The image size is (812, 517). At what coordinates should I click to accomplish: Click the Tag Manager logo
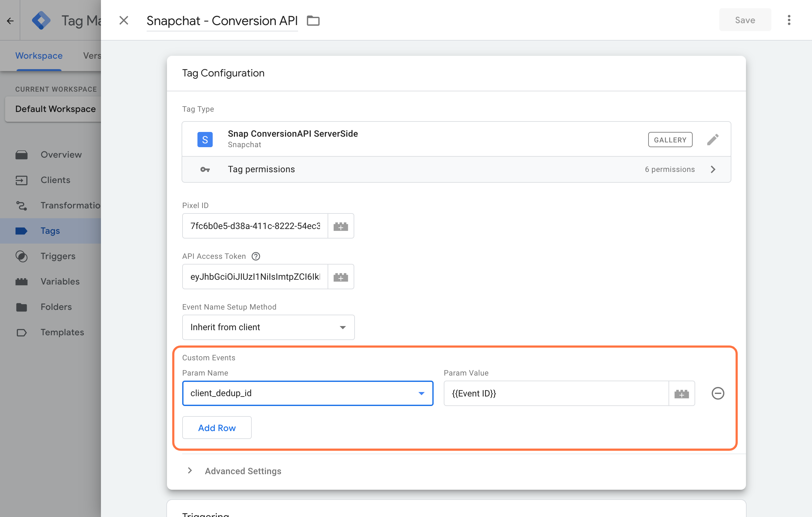[x=41, y=21]
